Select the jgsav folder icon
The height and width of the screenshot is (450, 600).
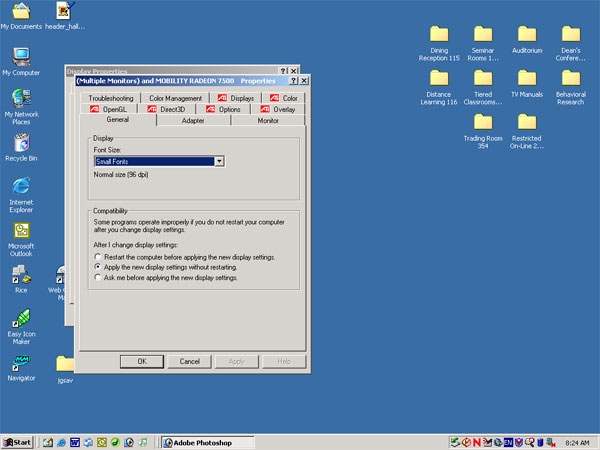(65, 370)
